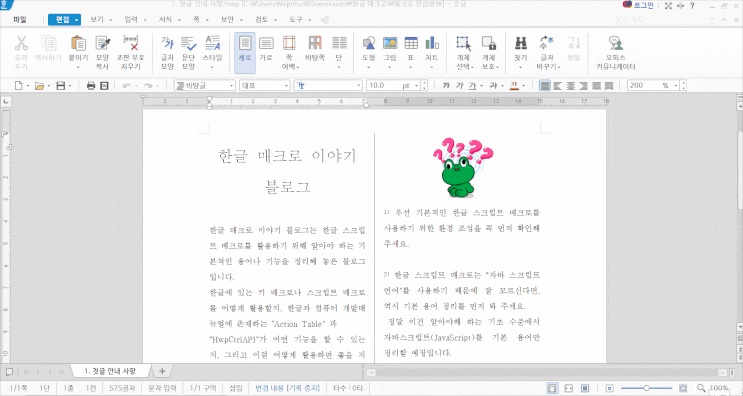
Task: Click the 삽입 insert mode status
Action: (x=236, y=388)
